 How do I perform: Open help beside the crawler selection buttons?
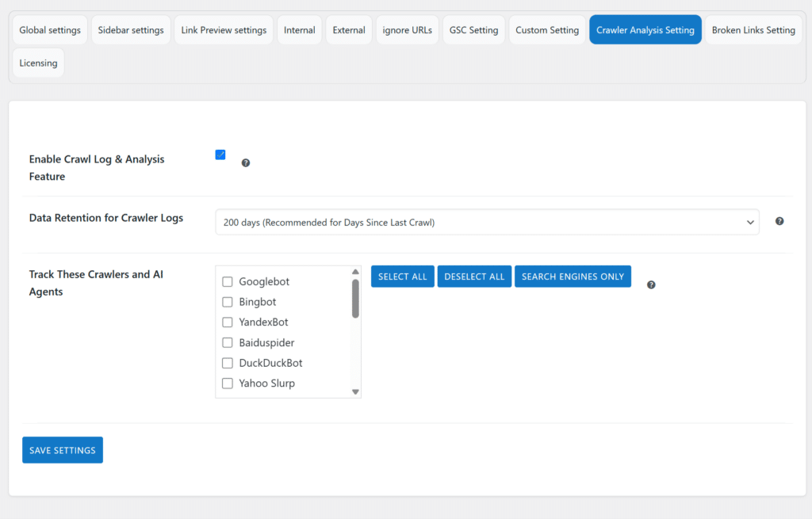(651, 284)
